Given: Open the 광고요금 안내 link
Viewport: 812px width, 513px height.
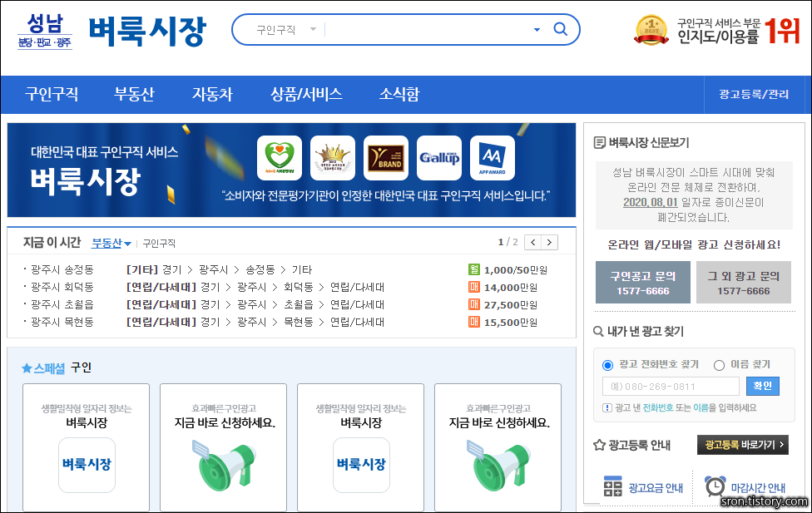Looking at the screenshot, I should [x=656, y=488].
